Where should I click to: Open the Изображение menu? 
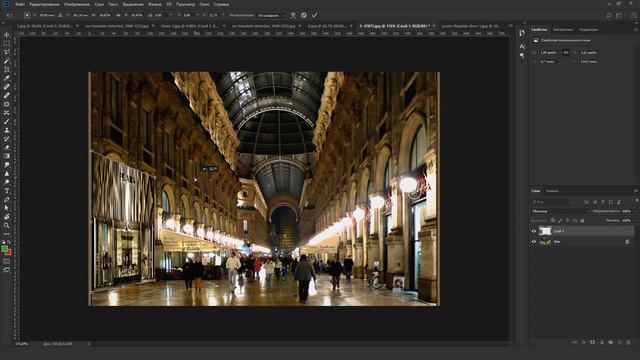click(x=77, y=4)
